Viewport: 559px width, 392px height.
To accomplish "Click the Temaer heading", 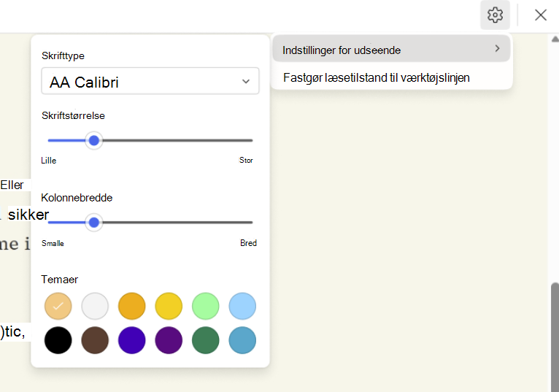I will pyautogui.click(x=60, y=280).
